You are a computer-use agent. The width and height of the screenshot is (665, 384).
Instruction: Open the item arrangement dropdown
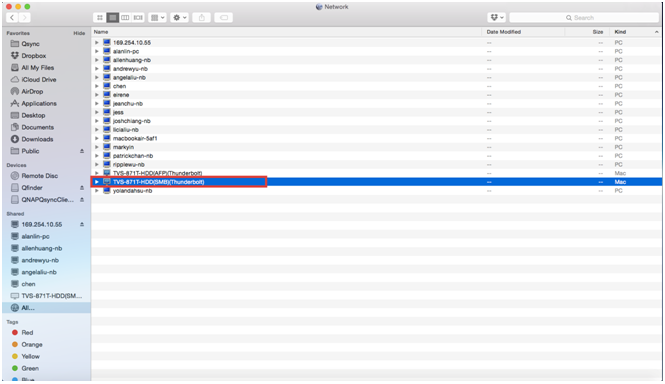157,17
